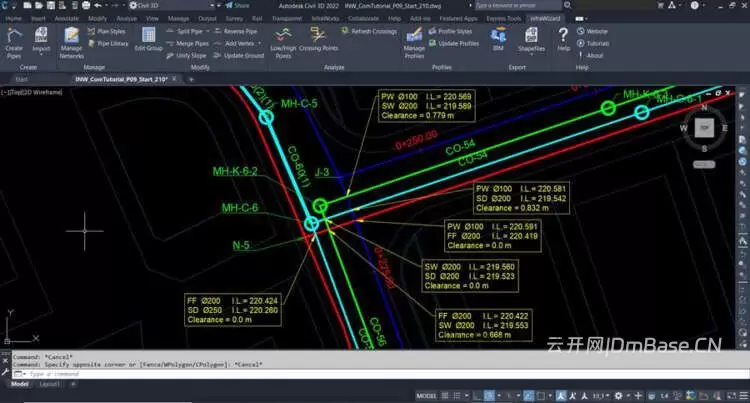Switch to the Home ribbon tab
This screenshot has width=750, height=403.
[13, 19]
